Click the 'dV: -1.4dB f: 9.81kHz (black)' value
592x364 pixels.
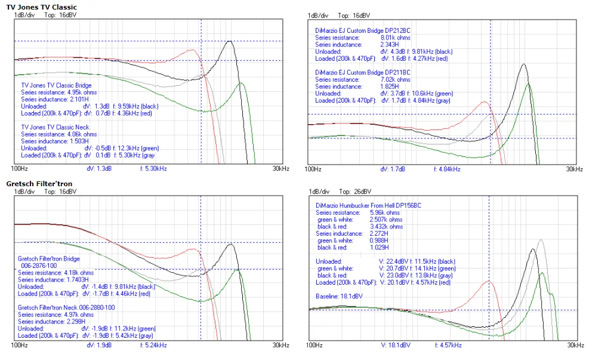tap(118, 286)
